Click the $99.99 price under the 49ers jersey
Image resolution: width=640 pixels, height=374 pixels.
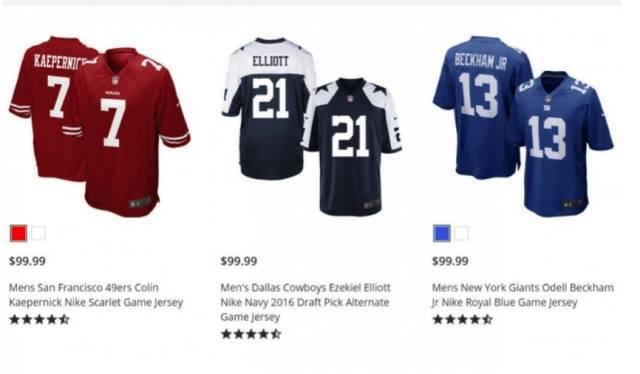click(x=27, y=261)
